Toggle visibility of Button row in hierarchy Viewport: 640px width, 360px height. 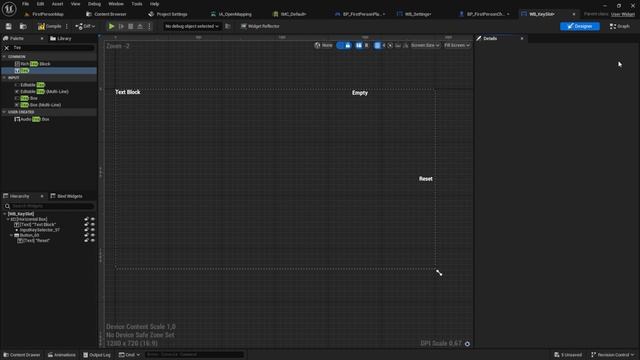(x=93, y=235)
